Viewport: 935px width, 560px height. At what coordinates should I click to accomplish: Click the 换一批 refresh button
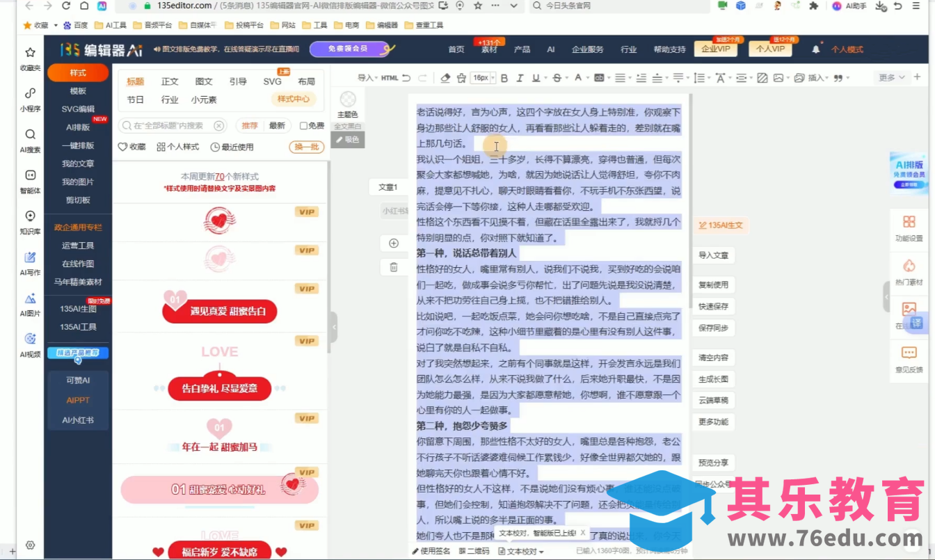306,147
